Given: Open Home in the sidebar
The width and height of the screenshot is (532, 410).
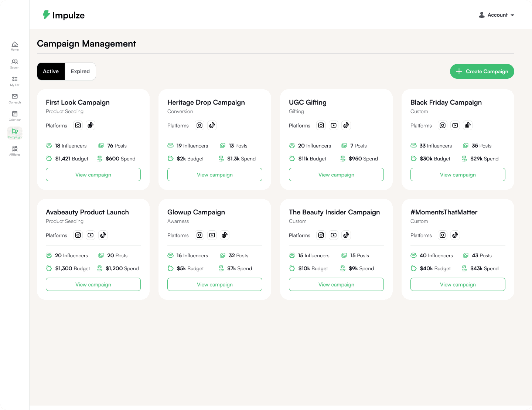Looking at the screenshot, I should (x=15, y=46).
